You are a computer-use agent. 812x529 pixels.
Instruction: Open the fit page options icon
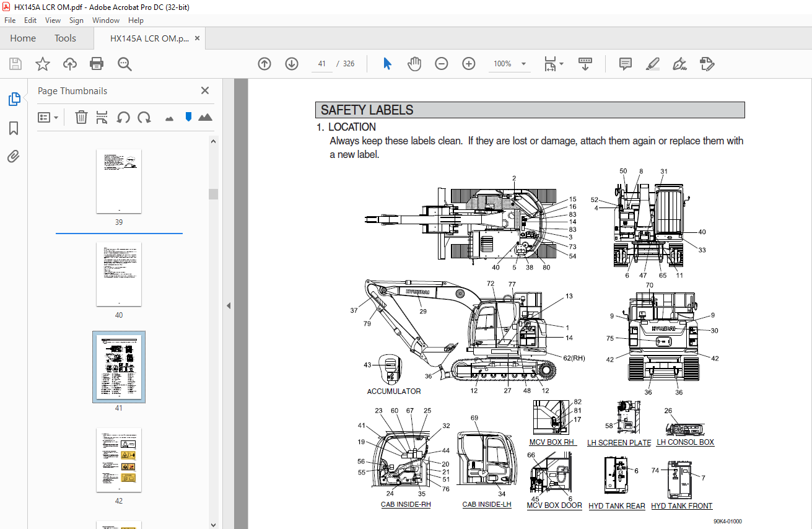(553, 64)
